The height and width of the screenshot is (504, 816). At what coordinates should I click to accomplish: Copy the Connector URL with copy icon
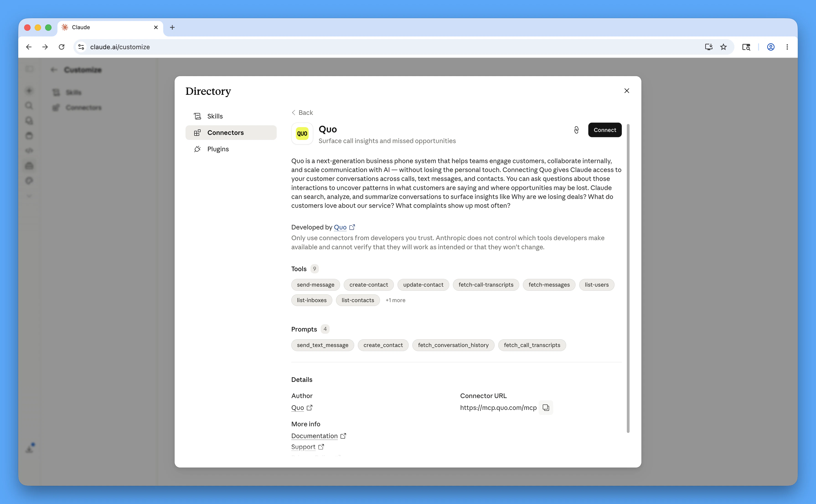click(546, 408)
